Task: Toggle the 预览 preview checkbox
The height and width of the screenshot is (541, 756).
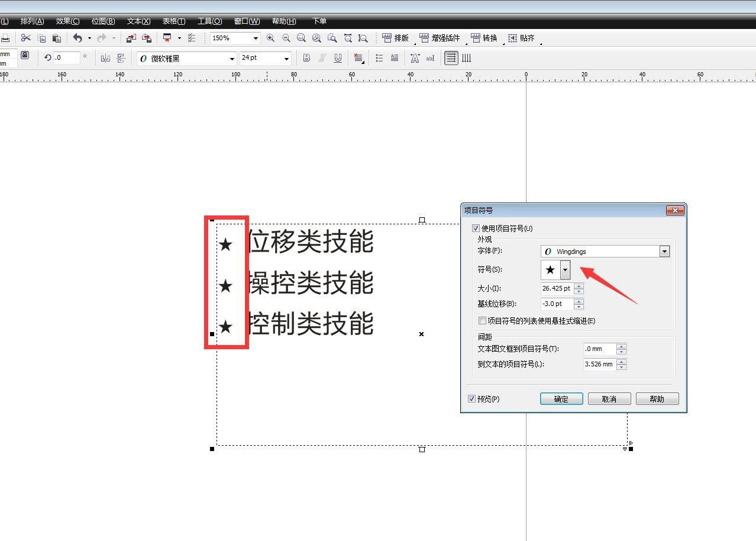Action: [x=471, y=399]
